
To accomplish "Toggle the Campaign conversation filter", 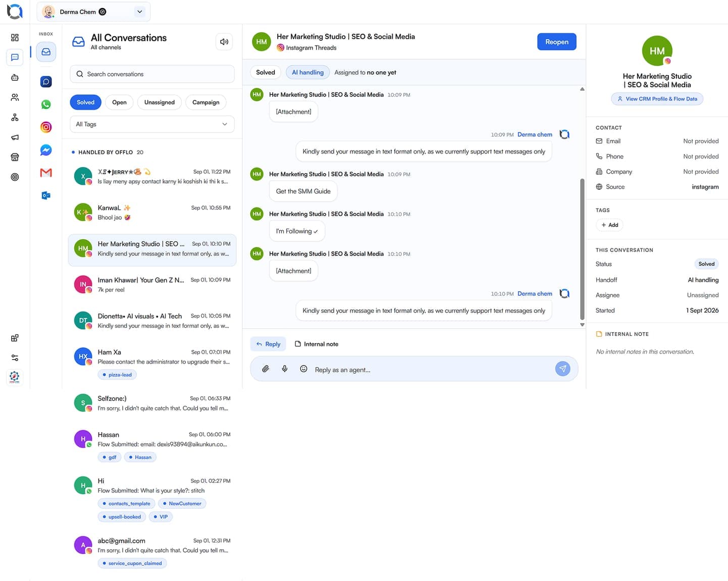I will (x=205, y=102).
